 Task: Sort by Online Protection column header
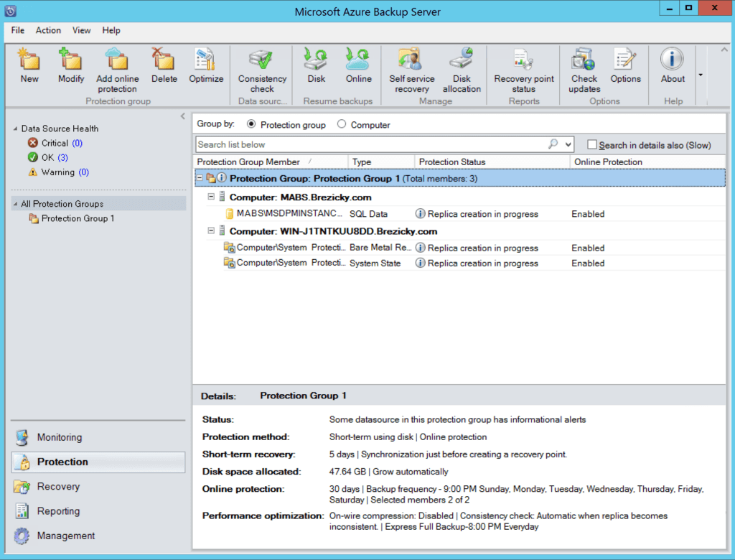click(x=647, y=162)
